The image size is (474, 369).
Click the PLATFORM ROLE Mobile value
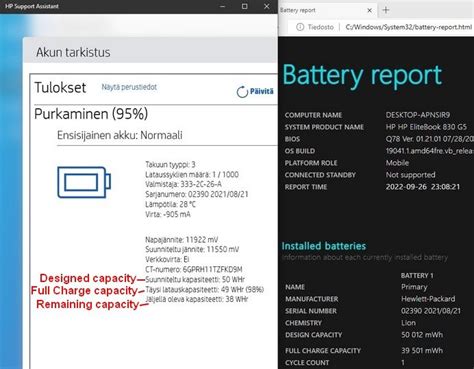pyautogui.click(x=397, y=163)
